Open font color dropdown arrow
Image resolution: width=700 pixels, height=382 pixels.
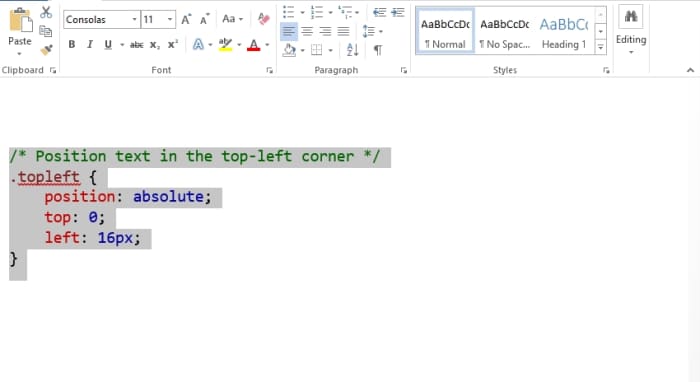[x=267, y=45]
